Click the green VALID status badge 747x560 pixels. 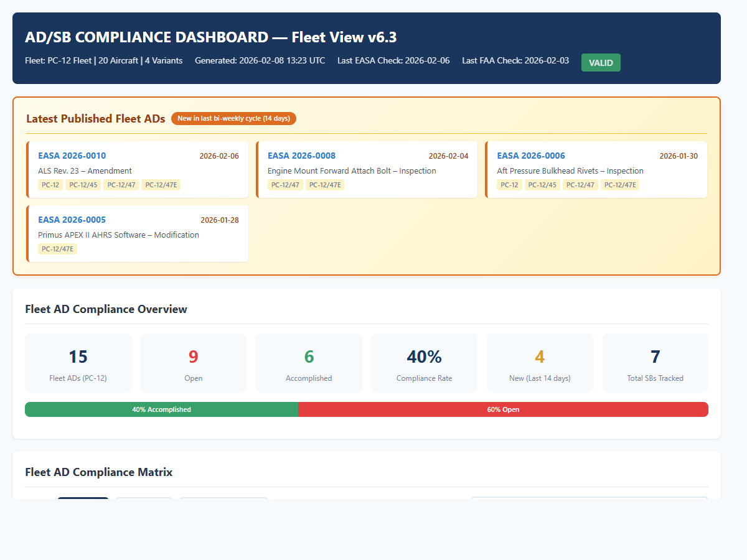[x=600, y=62]
